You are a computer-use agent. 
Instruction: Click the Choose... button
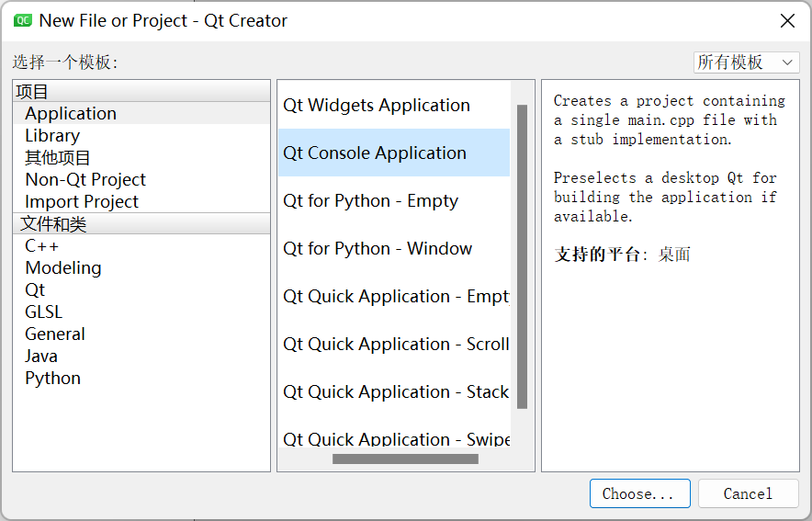[x=639, y=493]
